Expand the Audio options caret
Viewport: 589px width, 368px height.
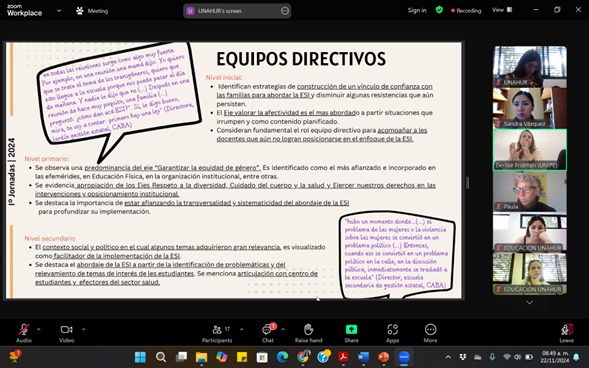coord(38,329)
